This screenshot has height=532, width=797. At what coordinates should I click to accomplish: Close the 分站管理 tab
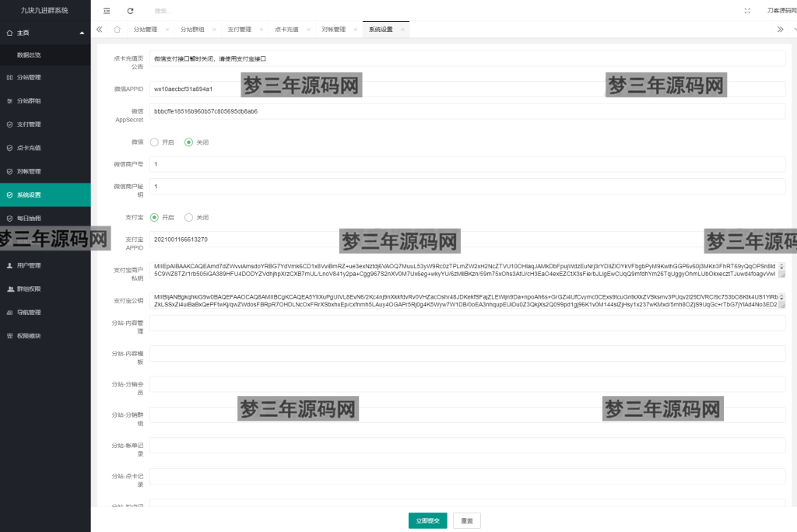point(167,30)
